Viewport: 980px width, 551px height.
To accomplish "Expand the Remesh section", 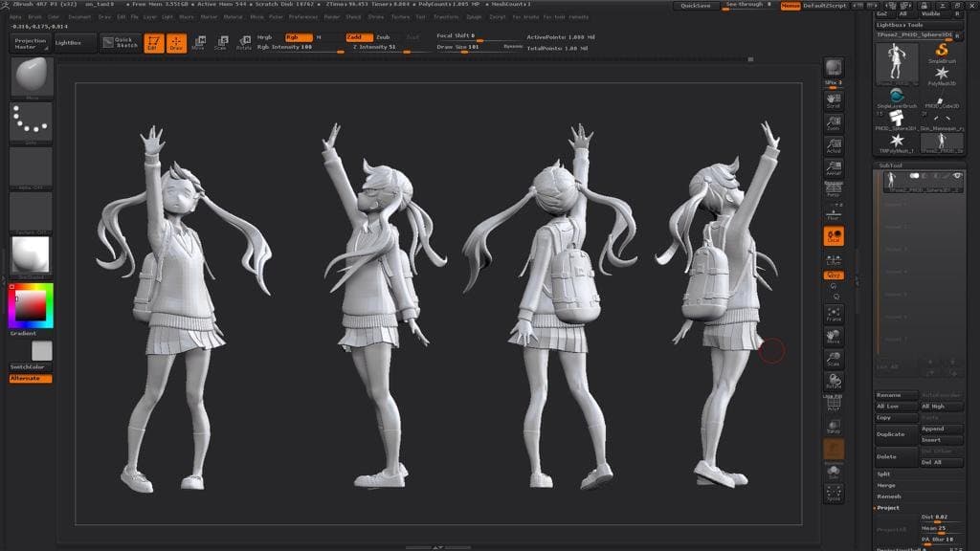I will [888, 496].
